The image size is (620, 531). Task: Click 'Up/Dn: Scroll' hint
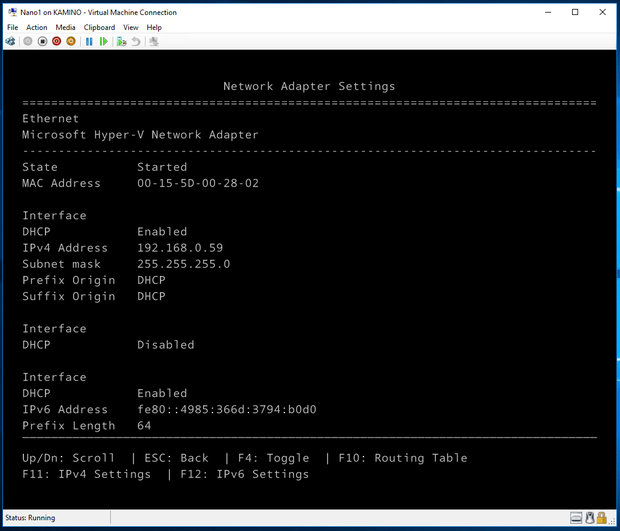click(68, 458)
